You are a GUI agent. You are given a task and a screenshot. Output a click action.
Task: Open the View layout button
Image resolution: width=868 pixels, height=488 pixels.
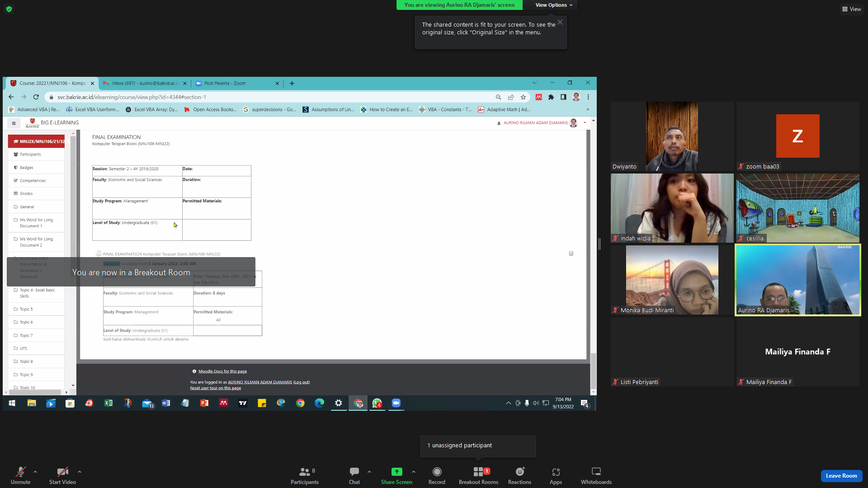tap(851, 9)
